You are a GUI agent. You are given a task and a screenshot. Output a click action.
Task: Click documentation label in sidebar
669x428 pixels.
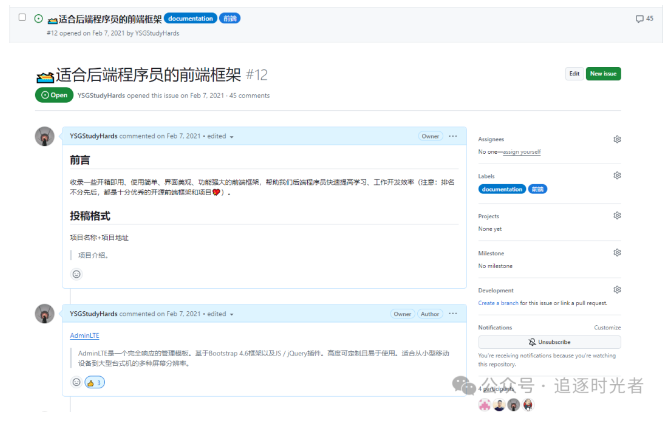pyautogui.click(x=502, y=188)
